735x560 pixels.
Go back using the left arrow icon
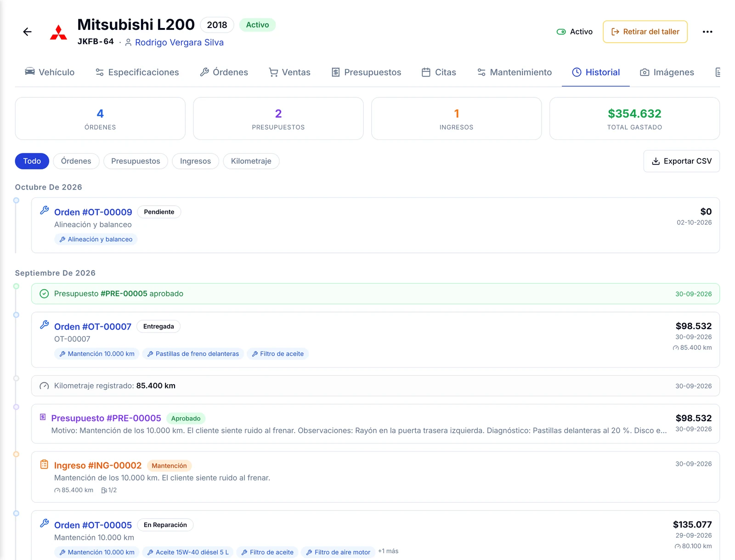(28, 32)
